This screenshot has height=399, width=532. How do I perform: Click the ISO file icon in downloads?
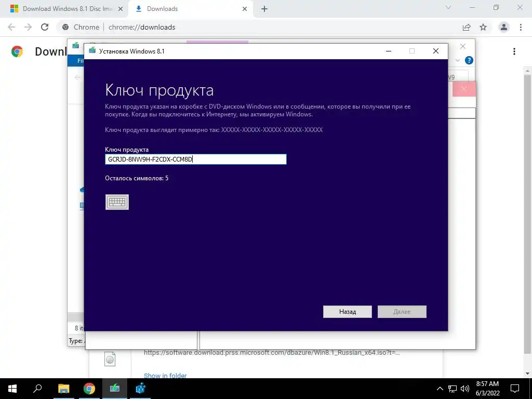point(110,359)
